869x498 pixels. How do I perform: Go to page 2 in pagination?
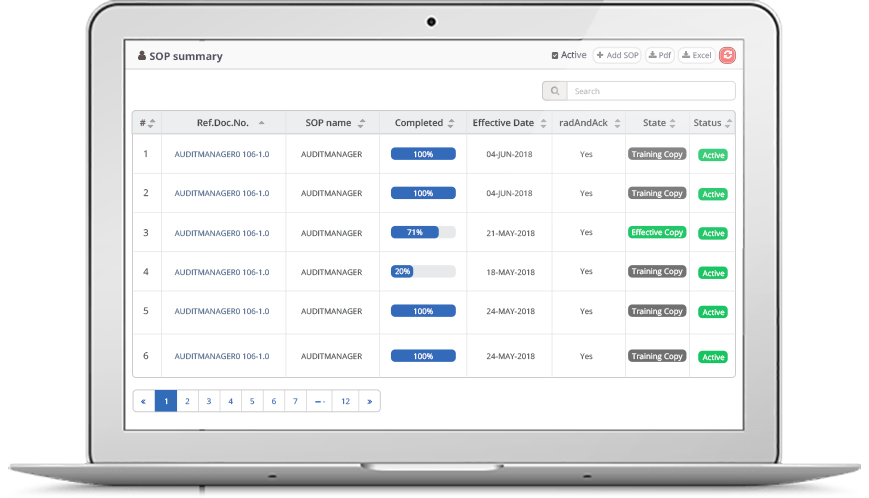[187, 401]
